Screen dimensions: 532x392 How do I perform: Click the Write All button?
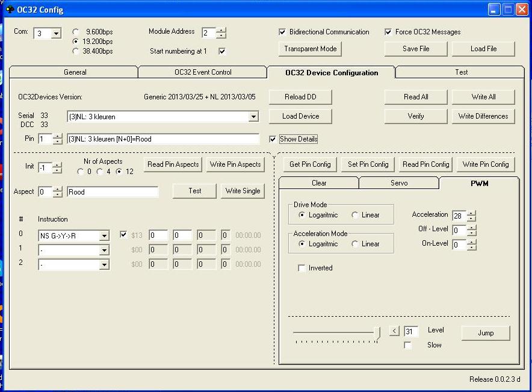coord(483,97)
